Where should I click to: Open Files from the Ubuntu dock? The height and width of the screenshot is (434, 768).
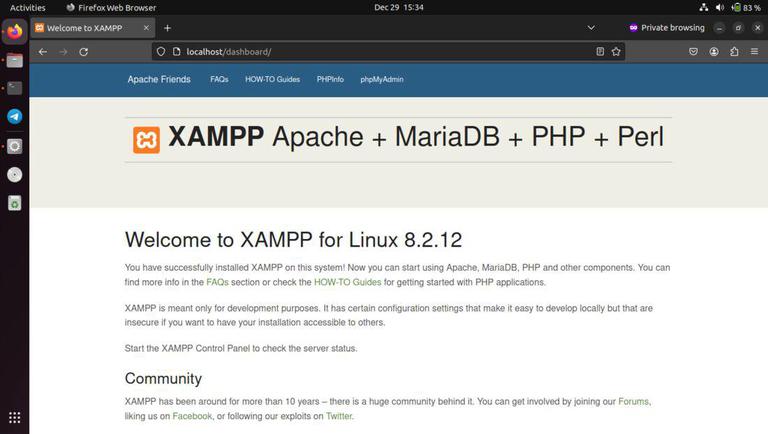15,60
